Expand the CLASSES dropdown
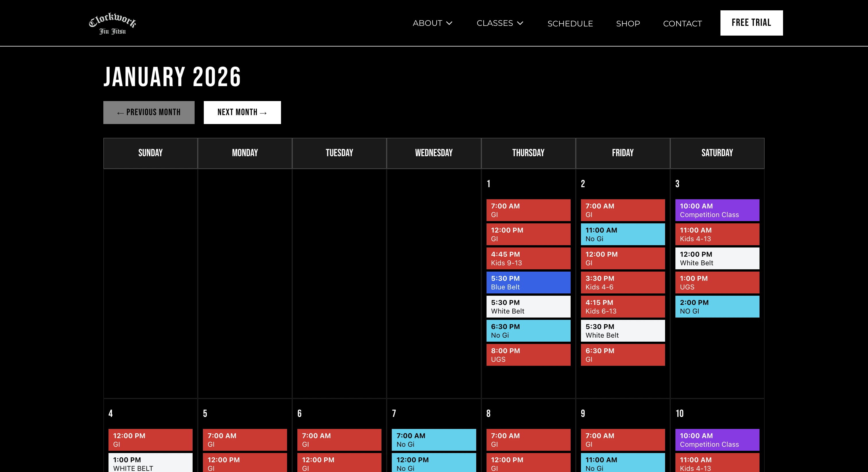The width and height of the screenshot is (868, 472). (x=500, y=23)
